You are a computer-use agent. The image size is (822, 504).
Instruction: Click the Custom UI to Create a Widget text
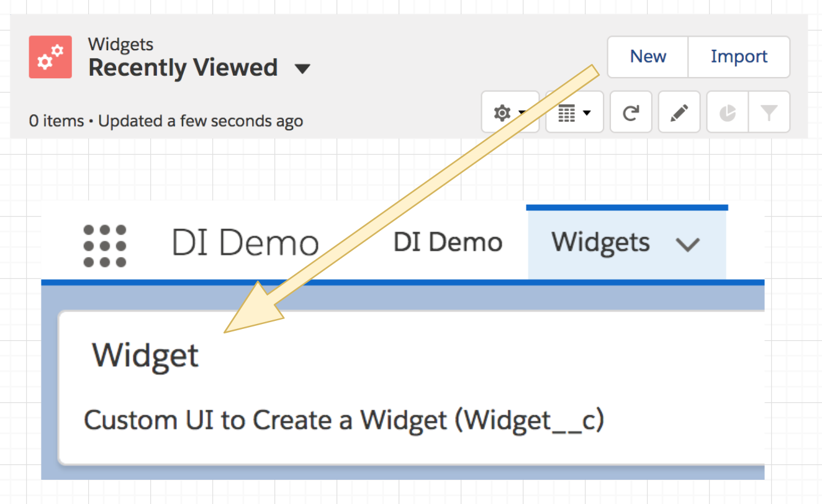coord(344,421)
